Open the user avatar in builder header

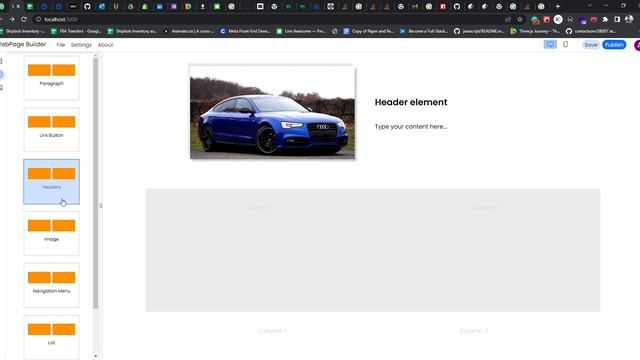pyautogui.click(x=637, y=45)
